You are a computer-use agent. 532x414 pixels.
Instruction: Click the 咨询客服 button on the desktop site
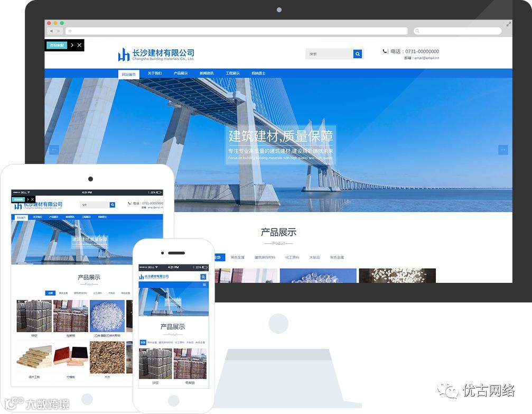tap(57, 45)
